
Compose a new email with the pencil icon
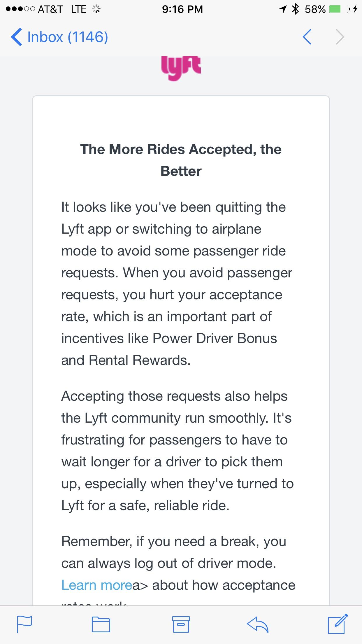click(338, 624)
